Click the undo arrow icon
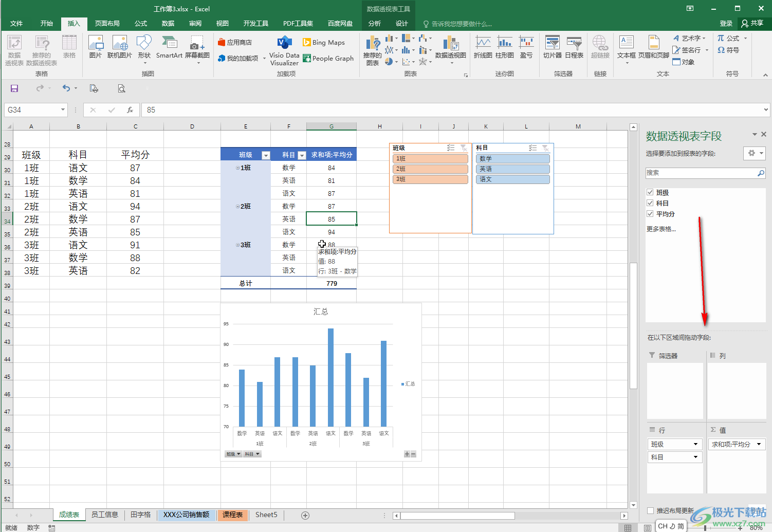Screen dimensions: 772x532 66,88
